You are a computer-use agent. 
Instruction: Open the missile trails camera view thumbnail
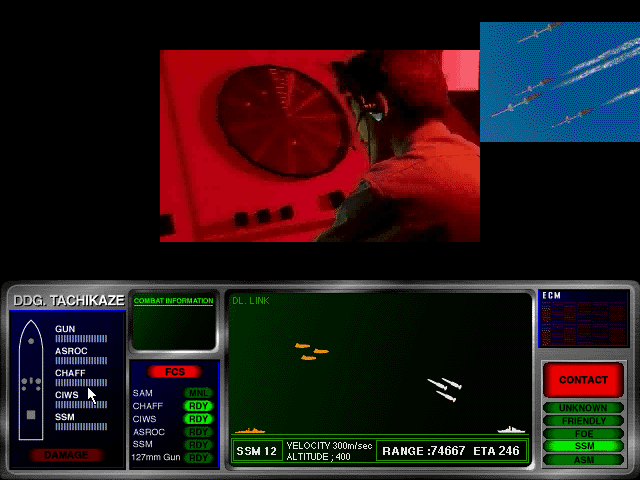click(560, 82)
